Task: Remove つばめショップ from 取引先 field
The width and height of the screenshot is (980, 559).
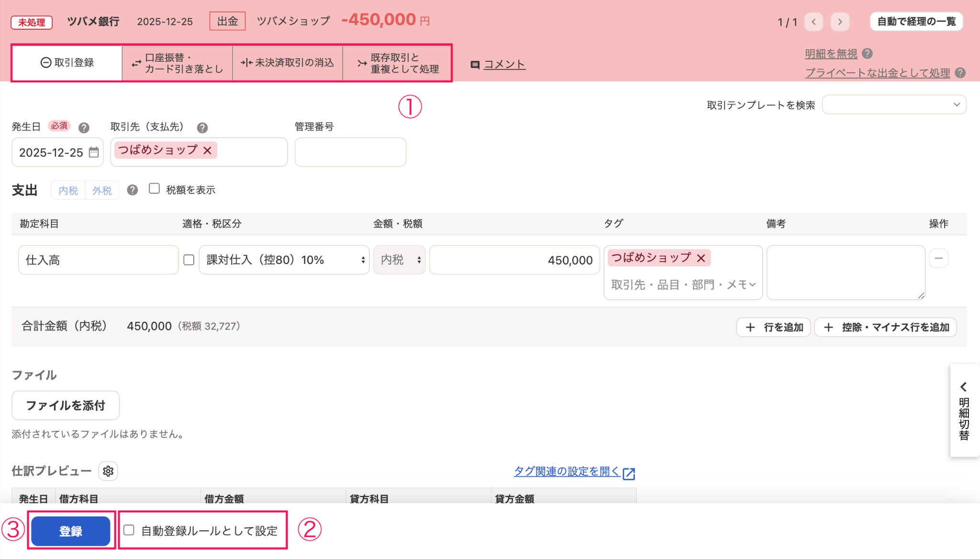Action: coord(207,150)
